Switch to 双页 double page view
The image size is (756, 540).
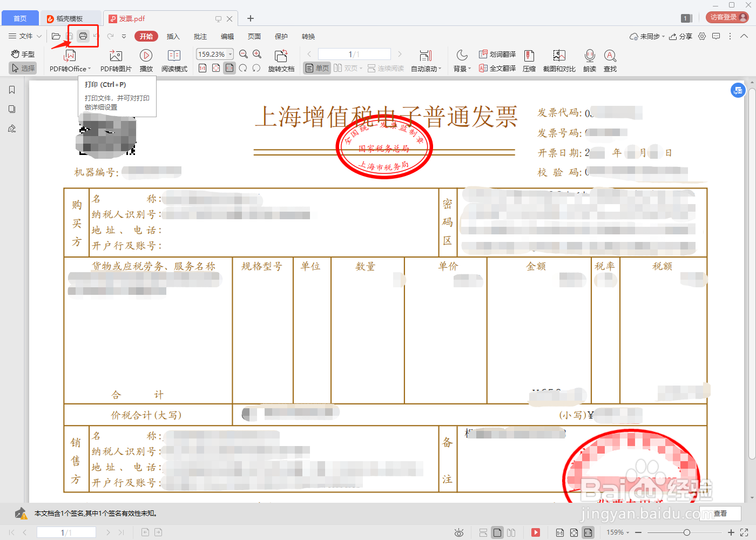348,68
